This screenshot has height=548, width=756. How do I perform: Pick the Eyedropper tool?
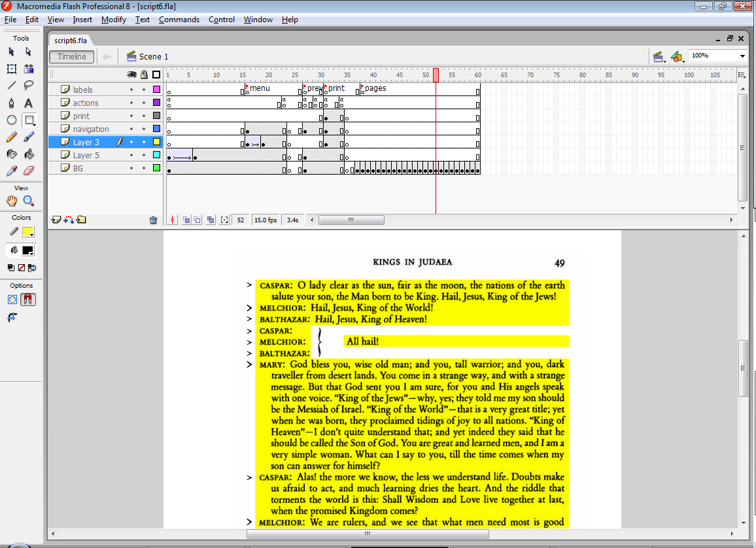click(12, 171)
